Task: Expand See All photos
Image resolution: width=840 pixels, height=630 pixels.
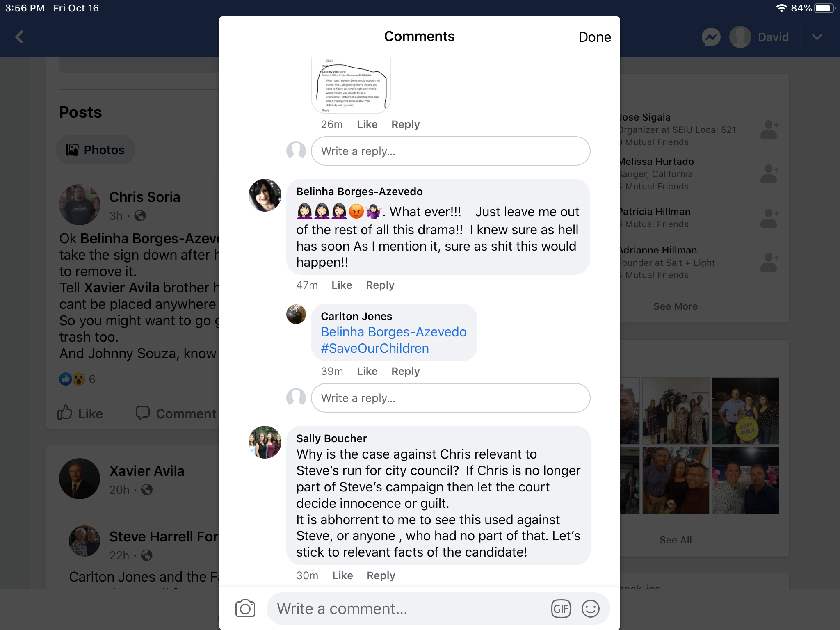Action: tap(676, 540)
